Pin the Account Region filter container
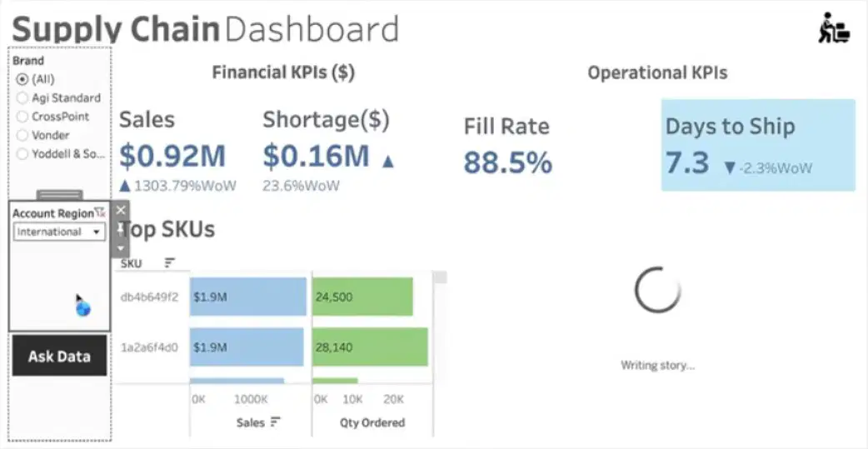 coord(121,228)
